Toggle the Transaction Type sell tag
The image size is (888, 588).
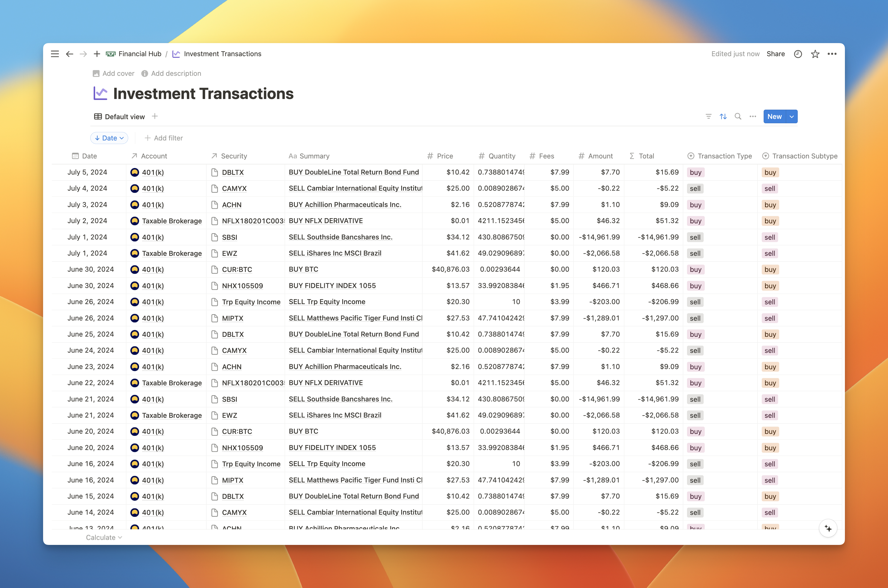tap(694, 188)
